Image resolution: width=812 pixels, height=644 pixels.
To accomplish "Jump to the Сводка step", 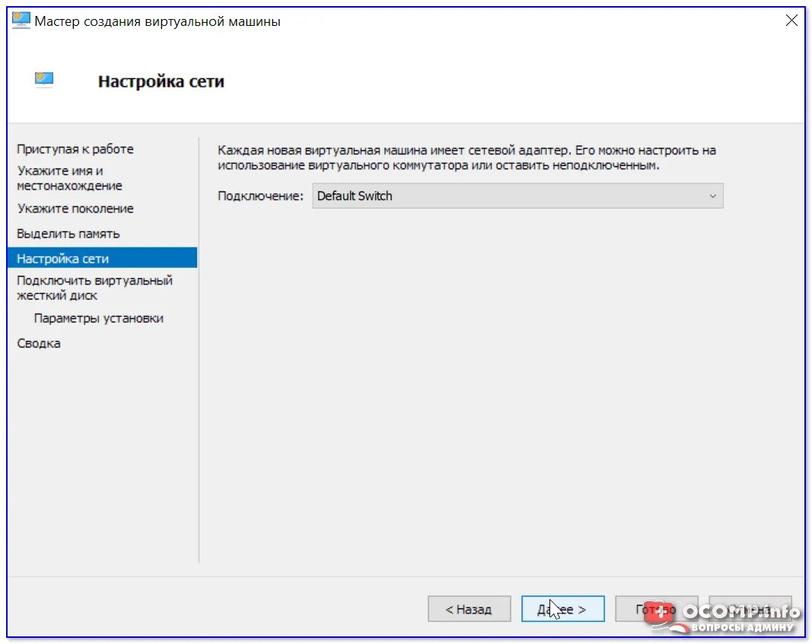I will [39, 343].
